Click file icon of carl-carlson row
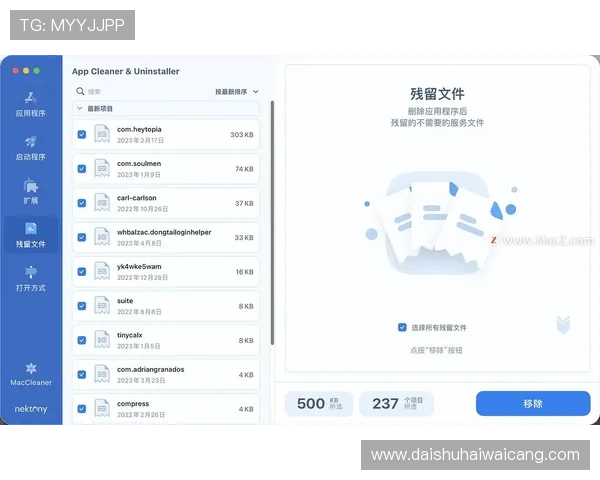This screenshot has width=600, height=480. click(x=102, y=203)
